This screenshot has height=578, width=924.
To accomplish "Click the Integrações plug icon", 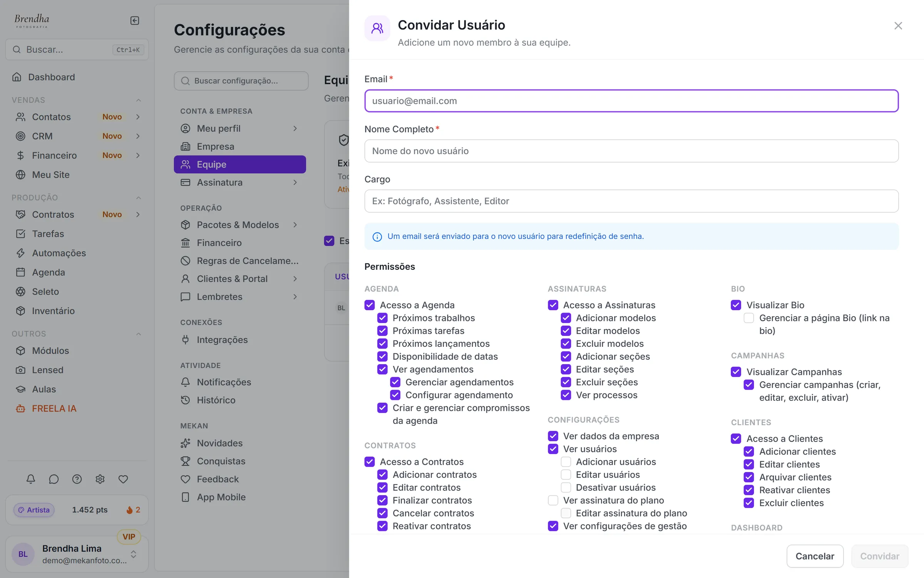I will [x=186, y=339].
